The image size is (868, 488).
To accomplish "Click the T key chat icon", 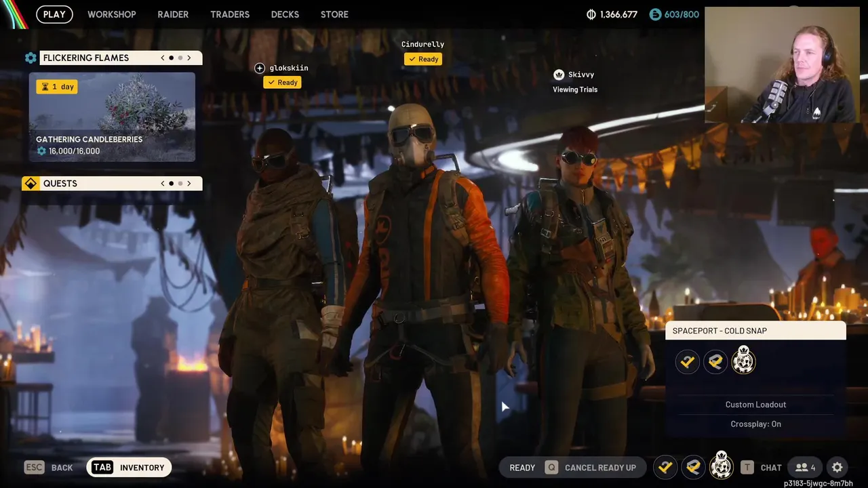I will point(747,468).
